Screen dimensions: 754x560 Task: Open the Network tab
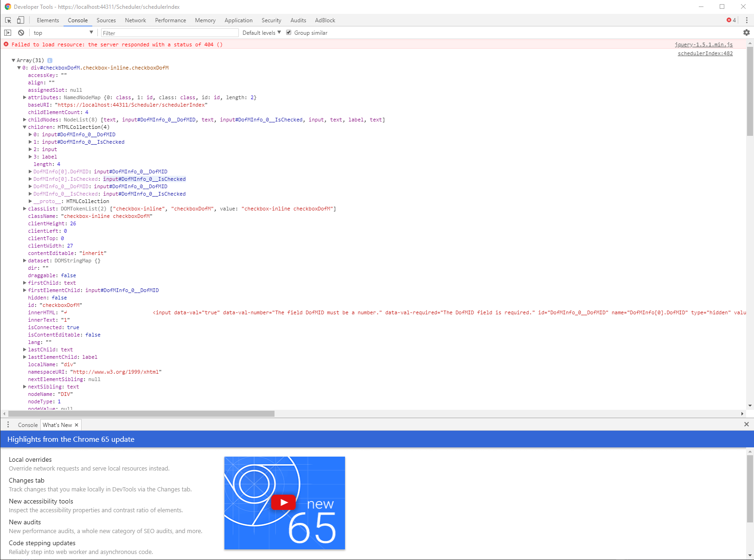135,20
